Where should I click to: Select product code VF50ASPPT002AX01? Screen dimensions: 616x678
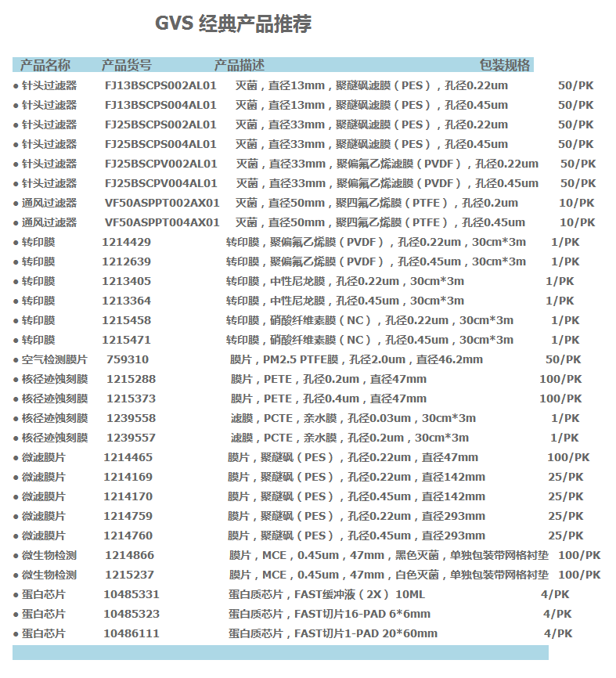coord(162,203)
